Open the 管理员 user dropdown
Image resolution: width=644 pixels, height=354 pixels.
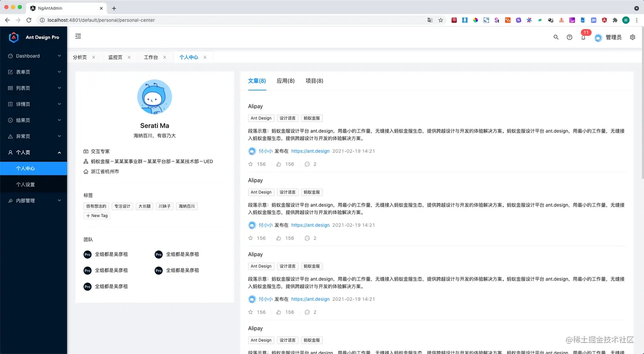coord(608,37)
